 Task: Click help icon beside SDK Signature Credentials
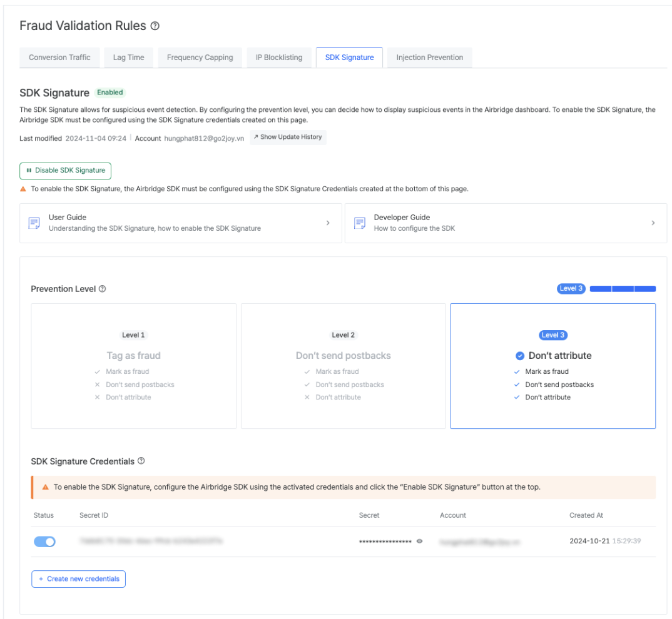point(141,461)
